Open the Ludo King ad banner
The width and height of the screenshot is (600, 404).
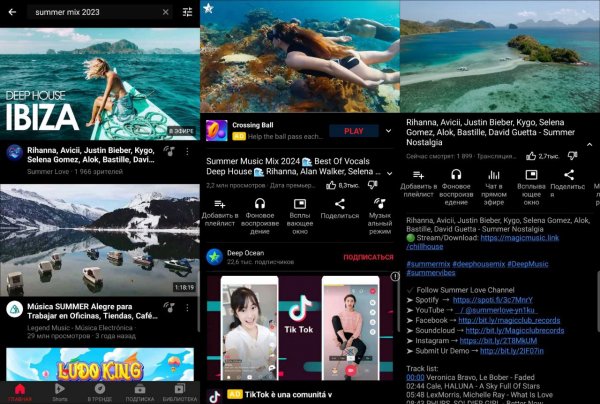[x=100, y=364]
